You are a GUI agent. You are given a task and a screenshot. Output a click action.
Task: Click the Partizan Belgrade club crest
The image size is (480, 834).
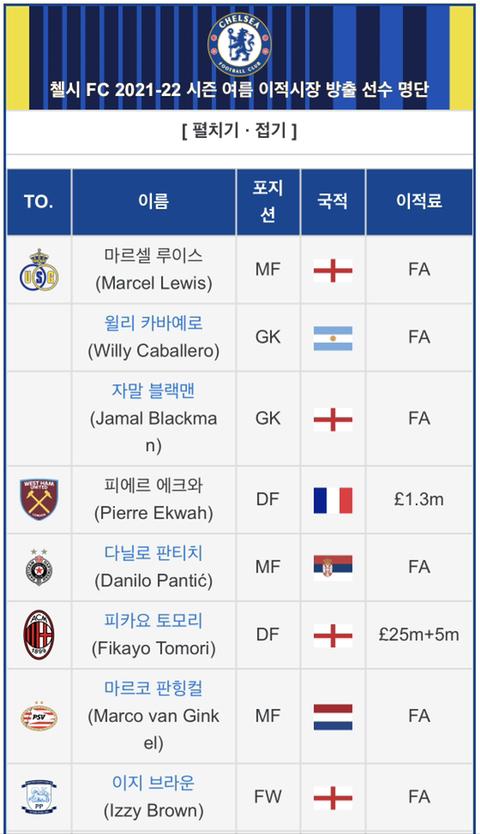[39, 567]
